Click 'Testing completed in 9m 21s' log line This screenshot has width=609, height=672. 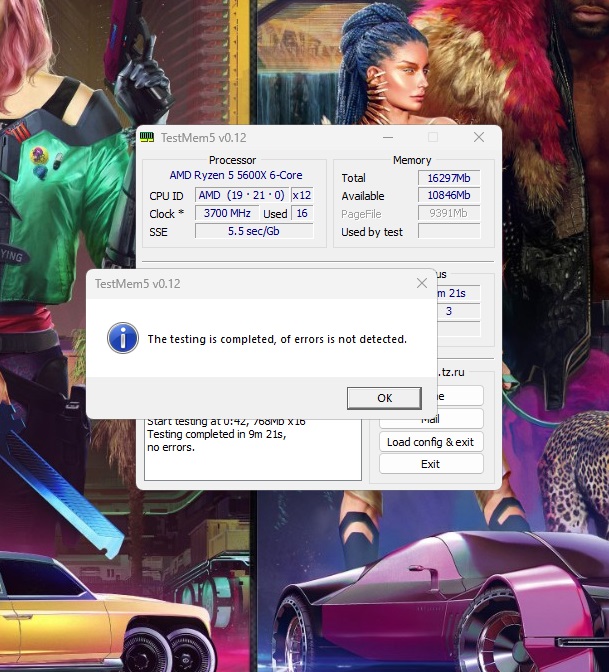pyautogui.click(x=216, y=434)
